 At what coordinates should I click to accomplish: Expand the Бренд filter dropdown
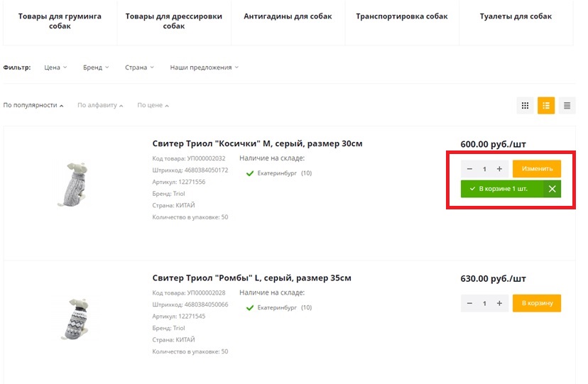point(96,67)
